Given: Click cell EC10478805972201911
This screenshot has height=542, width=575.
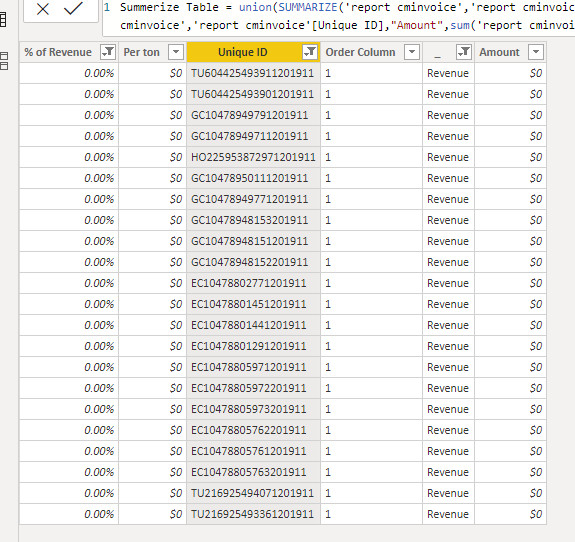Looking at the screenshot, I should tap(253, 388).
